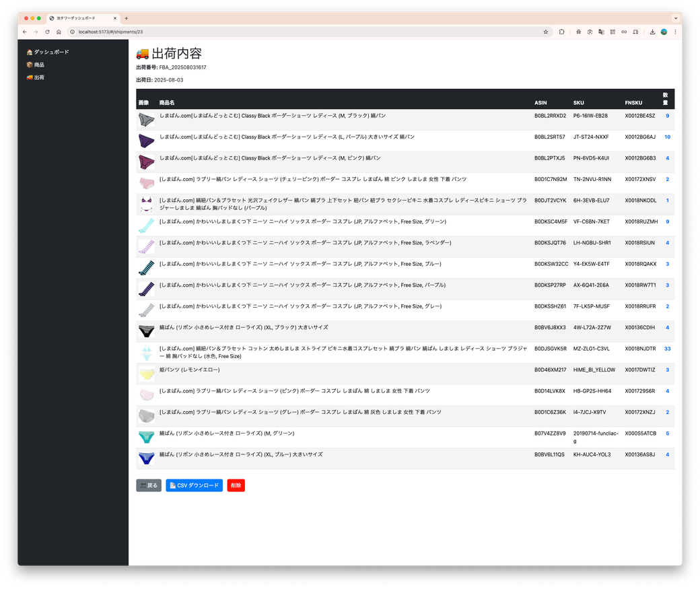The width and height of the screenshot is (700, 589).
Task: Click the FNSKU column header
Action: coord(633,103)
